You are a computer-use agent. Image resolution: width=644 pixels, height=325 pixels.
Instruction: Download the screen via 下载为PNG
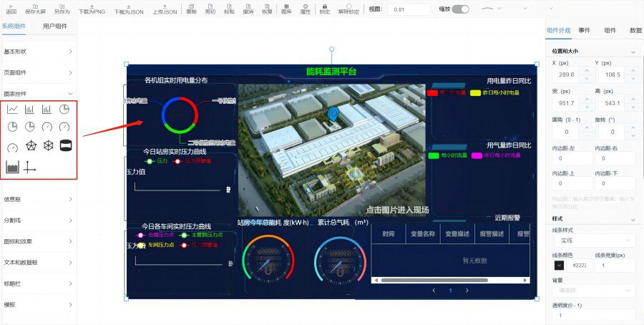coord(92,9)
